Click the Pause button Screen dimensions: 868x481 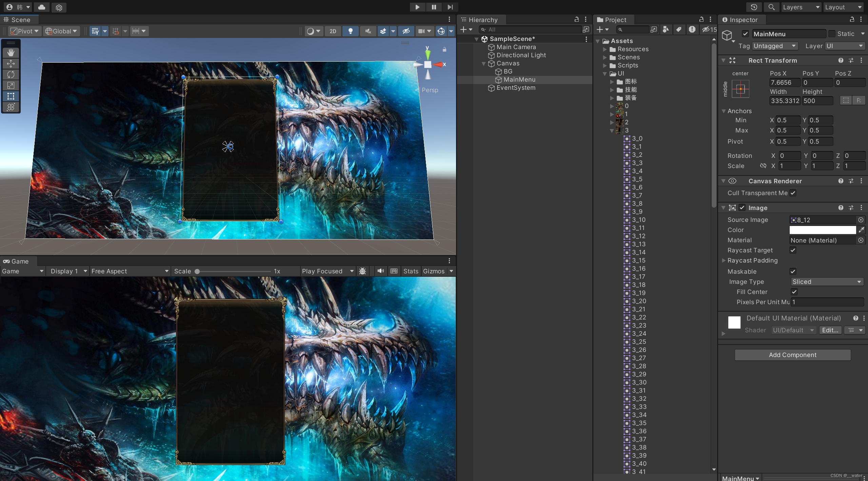[434, 7]
